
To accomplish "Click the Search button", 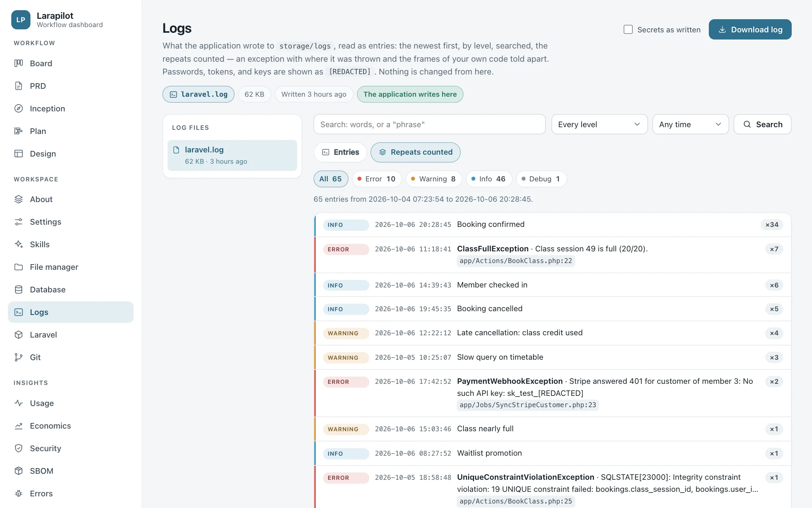I will [762, 124].
